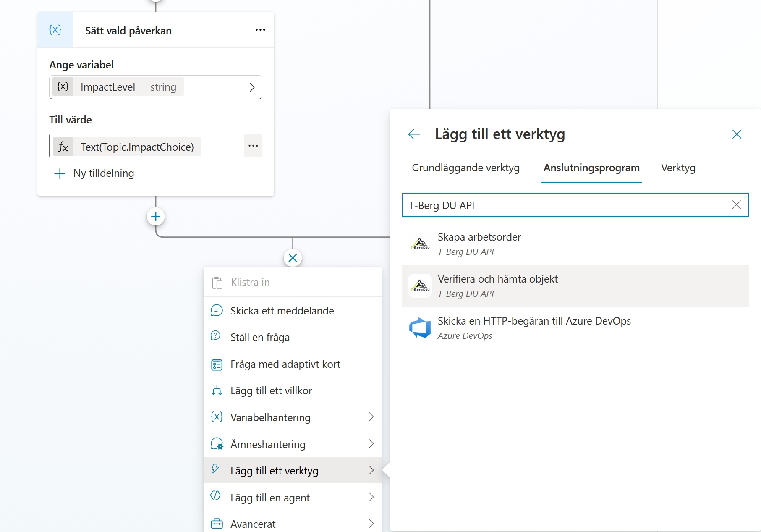Viewport: 761px width, 532px height.
Task: Click the Ämneshantering icon
Action: point(217,444)
